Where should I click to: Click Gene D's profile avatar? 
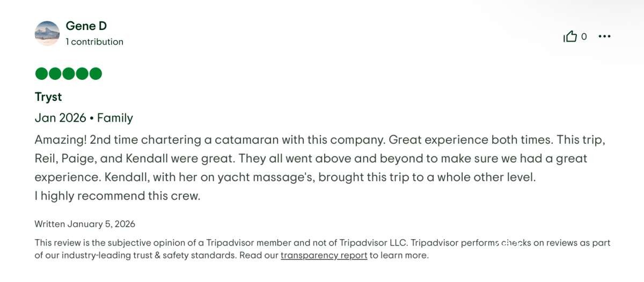click(47, 33)
